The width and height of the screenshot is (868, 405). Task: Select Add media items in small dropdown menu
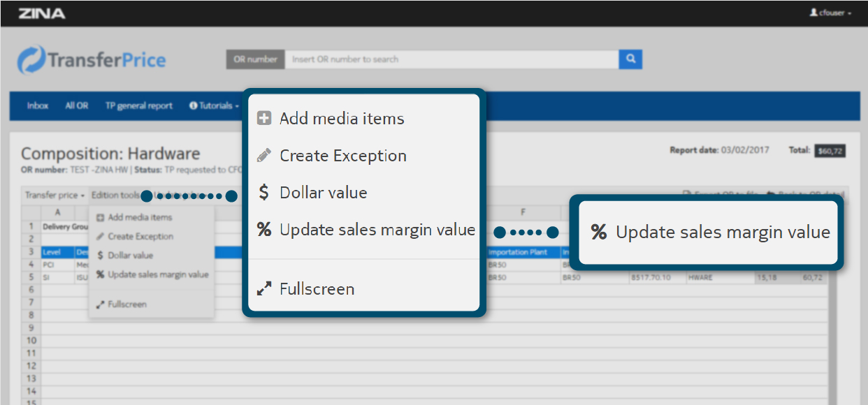140,218
